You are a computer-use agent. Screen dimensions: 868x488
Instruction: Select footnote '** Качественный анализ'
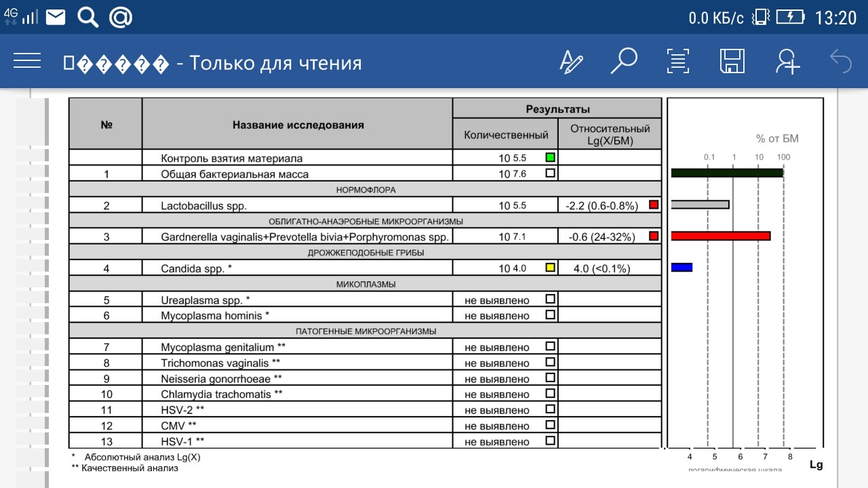[125, 468]
